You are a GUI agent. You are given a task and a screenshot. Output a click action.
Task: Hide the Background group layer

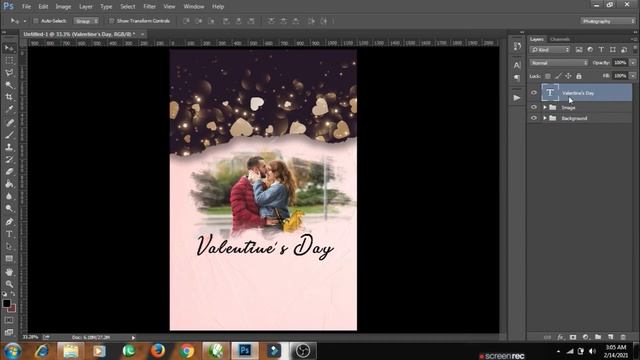coord(534,118)
